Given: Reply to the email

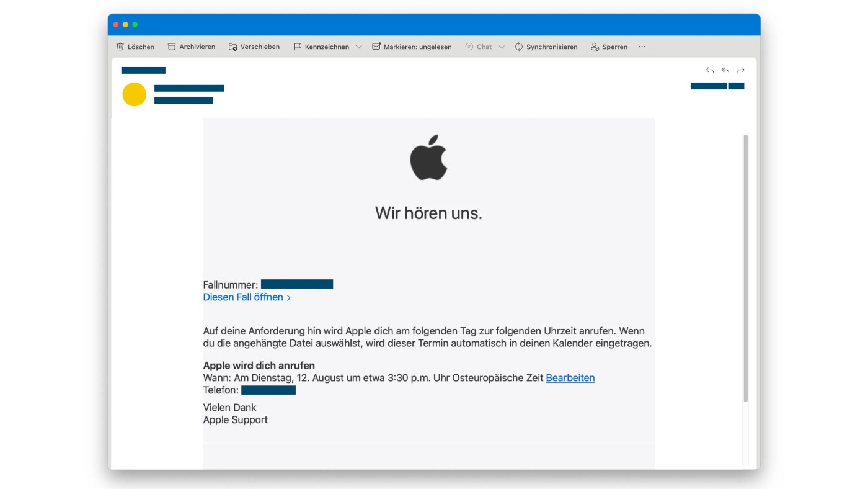Looking at the screenshot, I should click(x=710, y=70).
